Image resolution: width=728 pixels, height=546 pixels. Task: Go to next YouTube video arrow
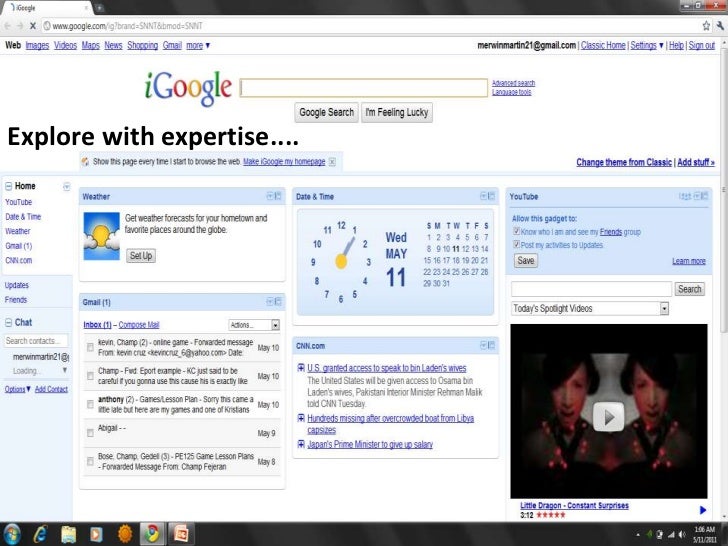pos(703,510)
